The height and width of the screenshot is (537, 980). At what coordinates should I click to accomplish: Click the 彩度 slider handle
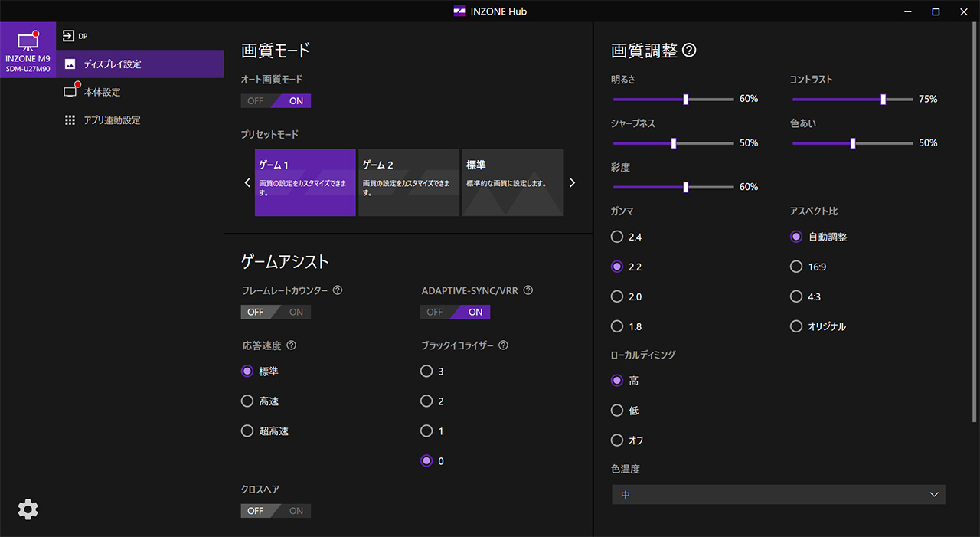click(686, 187)
